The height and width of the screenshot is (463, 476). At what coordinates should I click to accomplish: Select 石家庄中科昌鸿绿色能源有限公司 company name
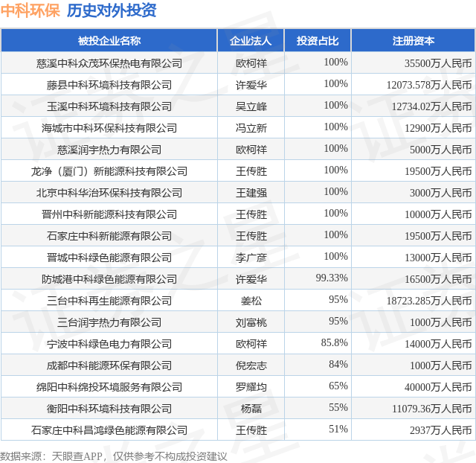coord(109,430)
